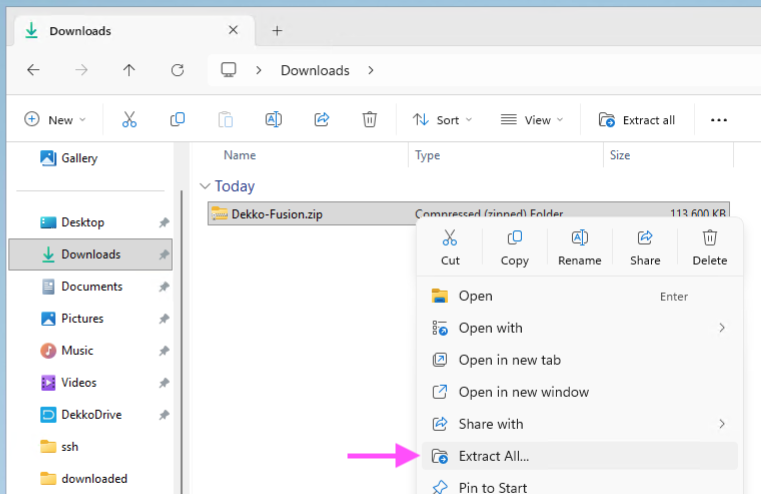Click the This PC monitor icon in address bar
The image size is (761, 494).
click(x=229, y=70)
